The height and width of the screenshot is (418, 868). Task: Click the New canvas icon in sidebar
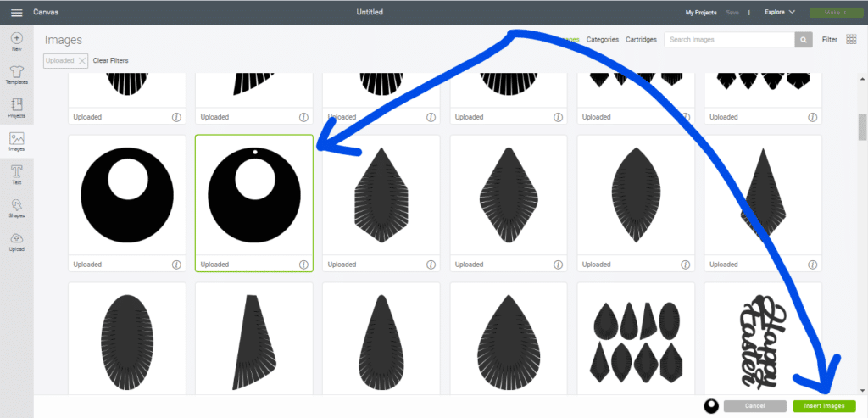(x=17, y=42)
